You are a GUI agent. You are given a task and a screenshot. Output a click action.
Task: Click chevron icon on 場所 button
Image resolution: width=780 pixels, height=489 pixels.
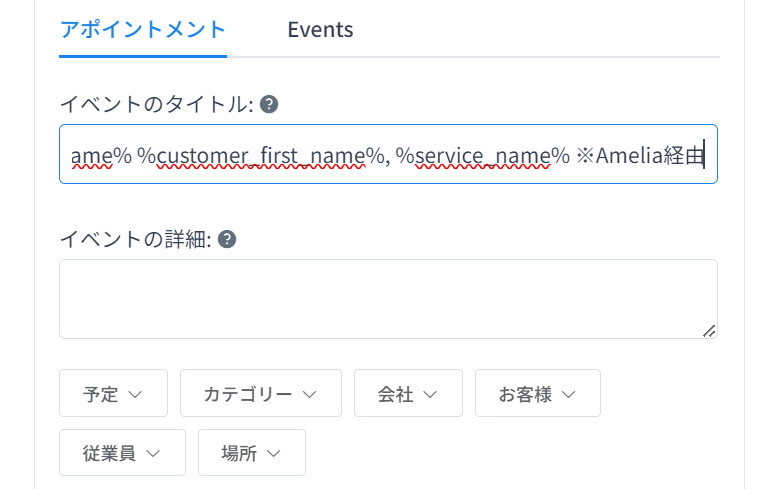(274, 453)
